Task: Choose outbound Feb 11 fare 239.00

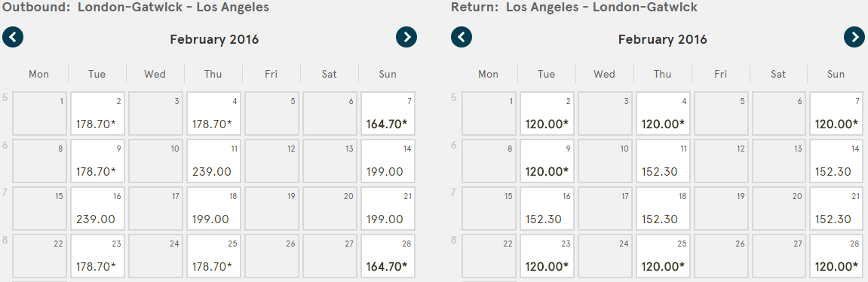Action: point(213,161)
